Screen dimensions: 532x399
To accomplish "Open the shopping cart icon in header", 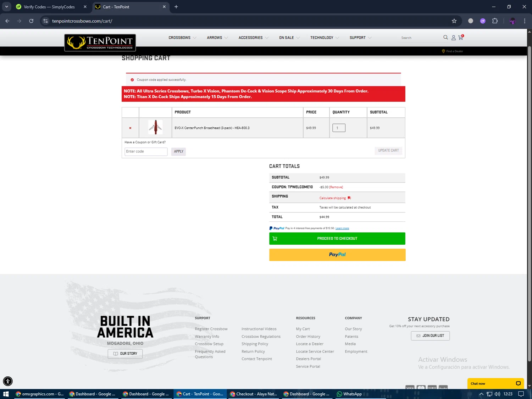I will click(x=461, y=37).
